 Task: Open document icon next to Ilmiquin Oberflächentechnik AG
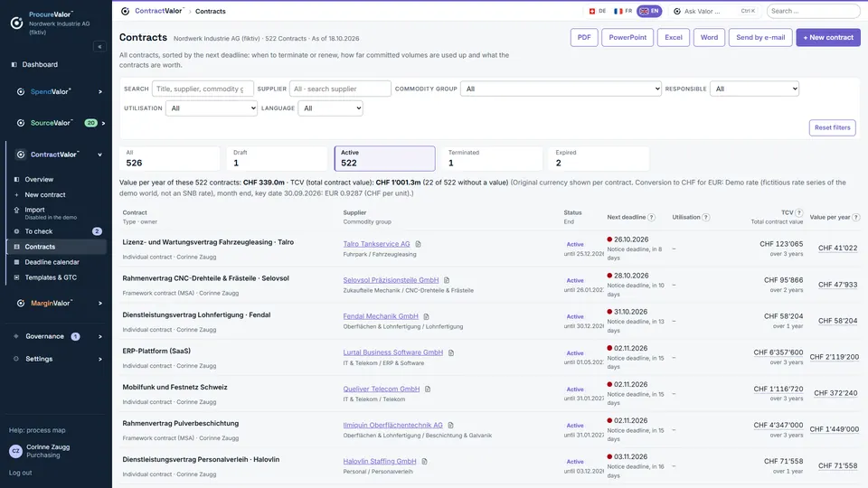point(450,425)
